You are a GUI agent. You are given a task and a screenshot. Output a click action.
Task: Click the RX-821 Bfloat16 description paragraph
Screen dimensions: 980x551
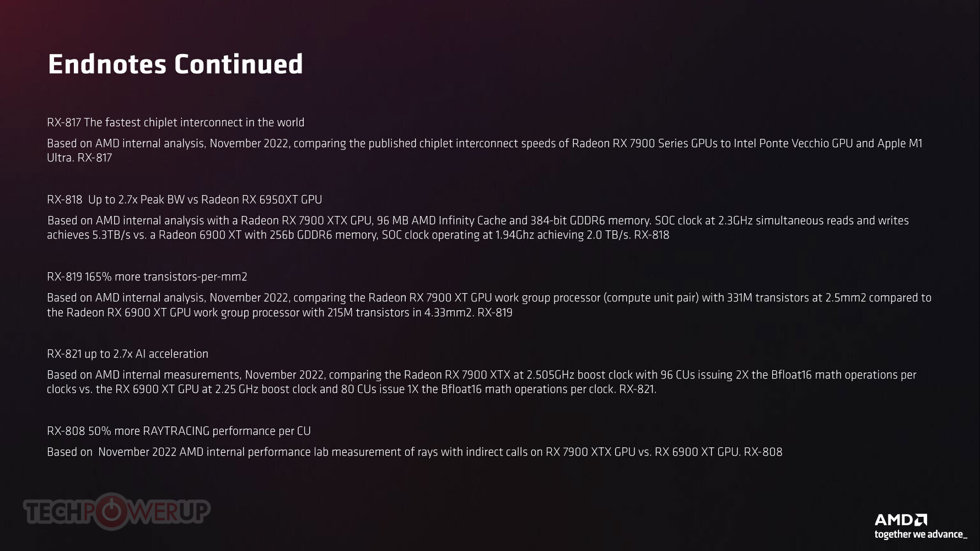click(482, 382)
